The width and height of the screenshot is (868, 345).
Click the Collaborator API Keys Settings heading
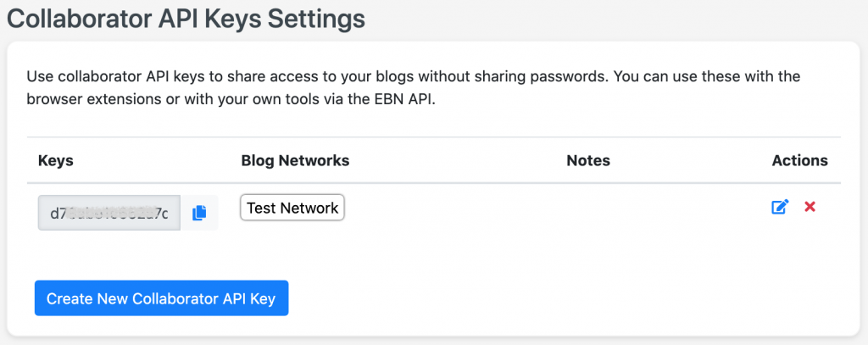point(186,19)
